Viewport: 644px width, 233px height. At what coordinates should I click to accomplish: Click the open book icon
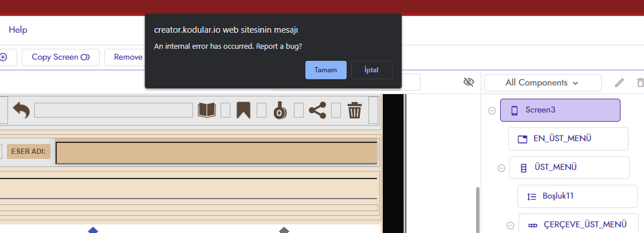(207, 110)
